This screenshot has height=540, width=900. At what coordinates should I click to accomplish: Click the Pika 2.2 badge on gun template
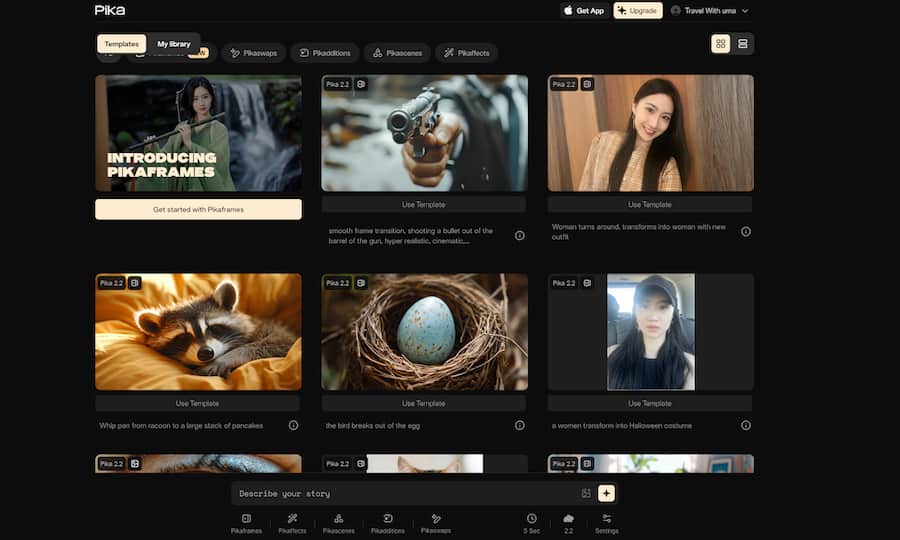(x=338, y=84)
